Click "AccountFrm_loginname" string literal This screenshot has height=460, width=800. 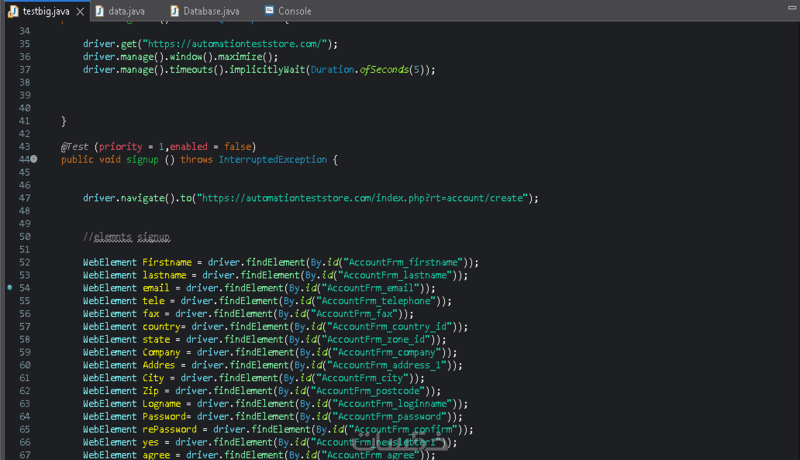pos(392,404)
